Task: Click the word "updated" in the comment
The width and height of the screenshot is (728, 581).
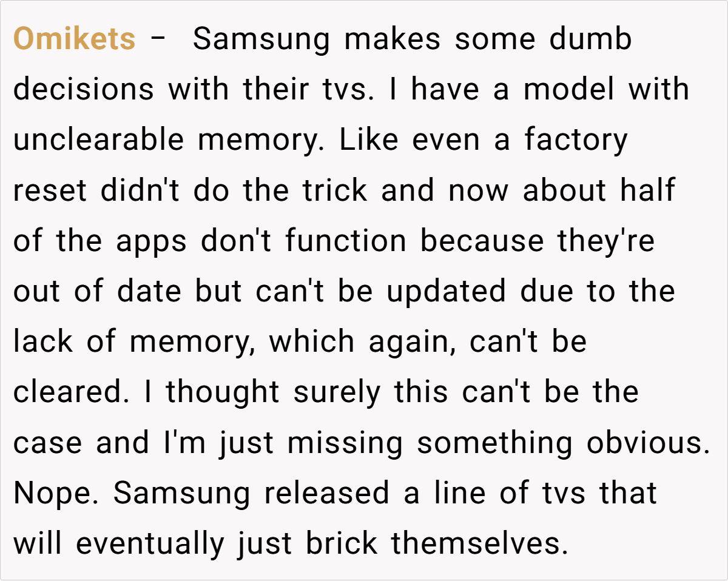Action: 446,292
